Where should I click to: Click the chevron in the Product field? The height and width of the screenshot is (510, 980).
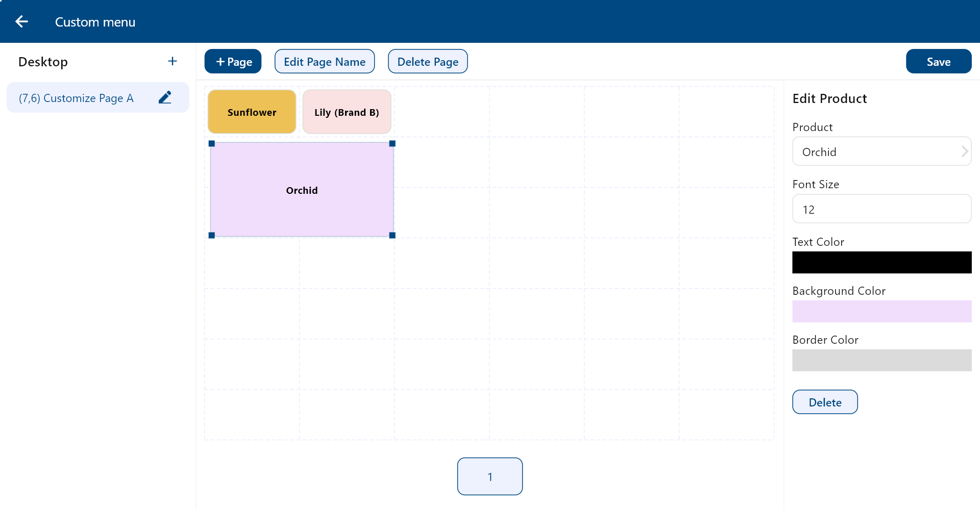(964, 151)
